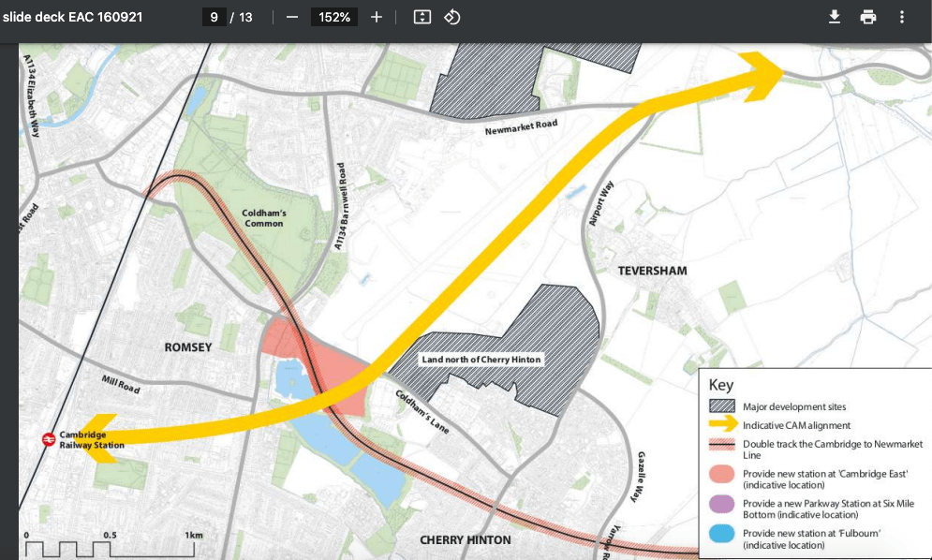Viewport: 932px width, 560px height.
Task: Toggle the fit to page button
Action: coord(422,17)
